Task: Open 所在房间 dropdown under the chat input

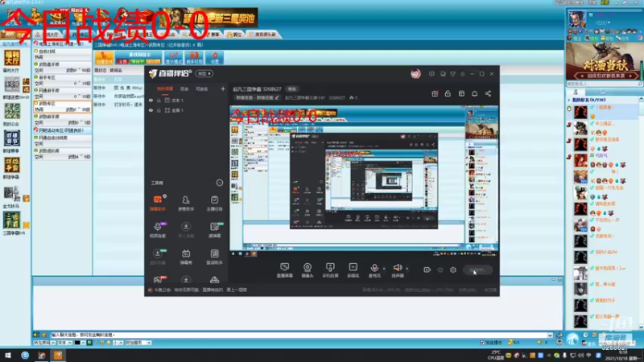Action: tap(44, 343)
